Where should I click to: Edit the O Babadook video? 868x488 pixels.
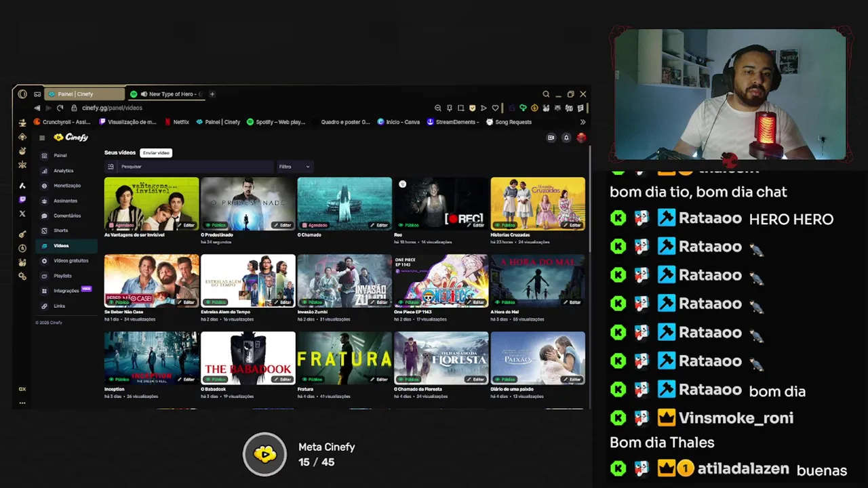tap(282, 380)
